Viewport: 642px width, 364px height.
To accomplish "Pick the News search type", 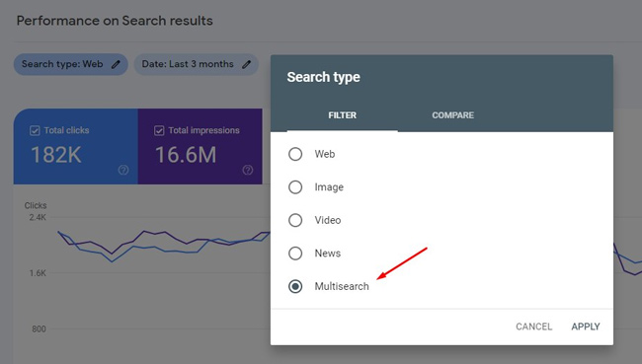I will (x=295, y=254).
